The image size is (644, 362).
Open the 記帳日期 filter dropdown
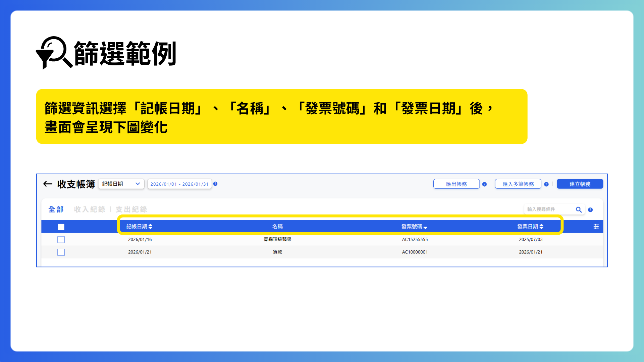(121, 184)
